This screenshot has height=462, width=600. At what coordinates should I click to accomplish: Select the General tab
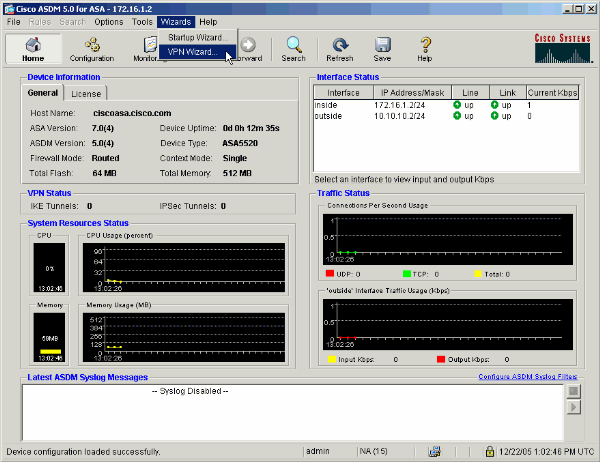[43, 94]
